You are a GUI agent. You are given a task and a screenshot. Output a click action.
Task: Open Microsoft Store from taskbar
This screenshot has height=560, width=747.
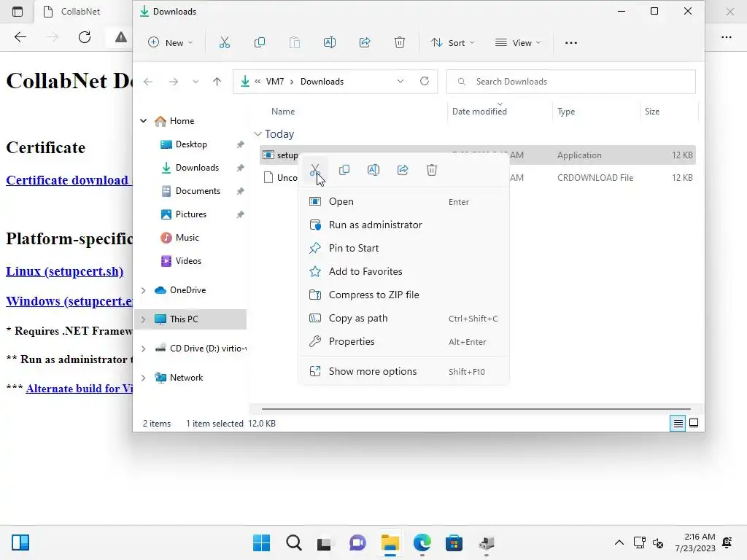pos(454,542)
